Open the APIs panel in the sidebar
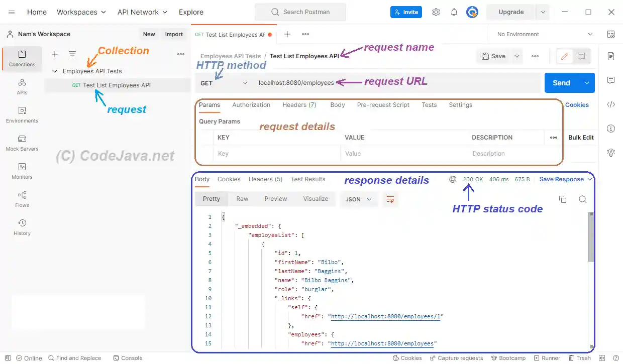623x364 pixels. coord(22,85)
